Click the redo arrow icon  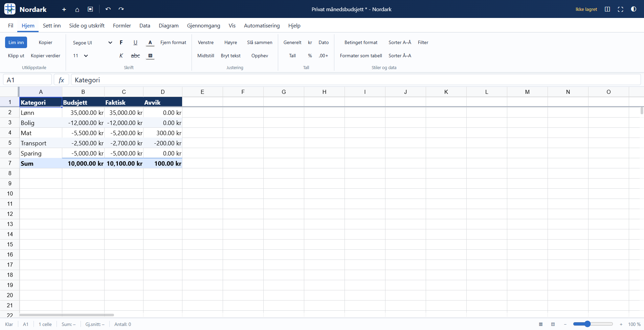pos(121,9)
